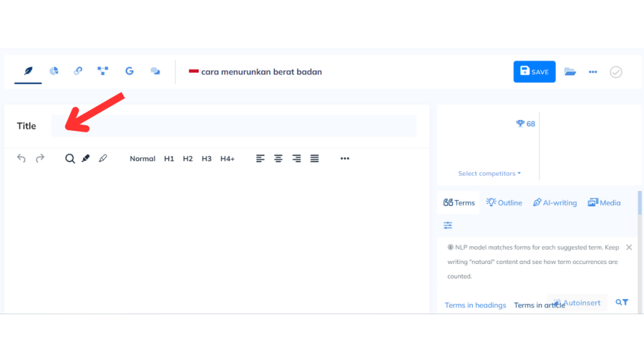Toggle center text alignment

point(278,158)
